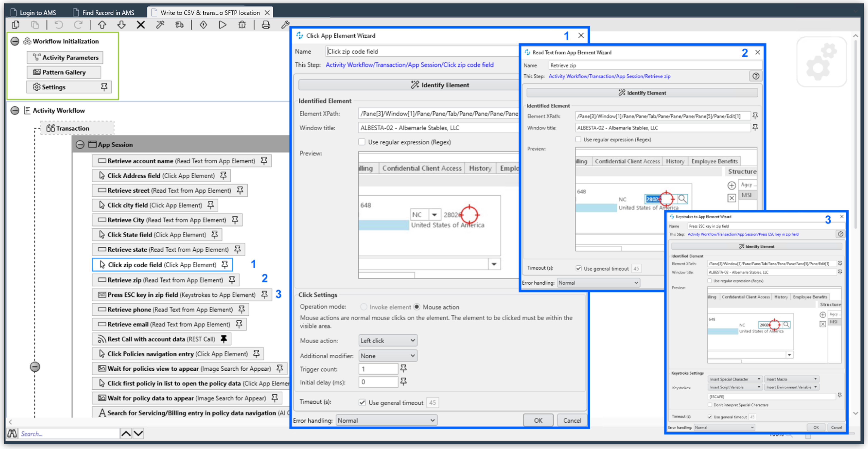Switch to the Login to AMS tab
Viewport: 868px width, 449px height.
click(38, 12)
